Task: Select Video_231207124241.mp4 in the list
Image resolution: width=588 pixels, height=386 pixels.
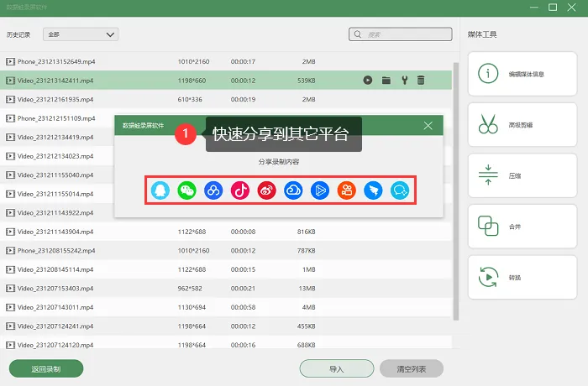Action: point(55,326)
